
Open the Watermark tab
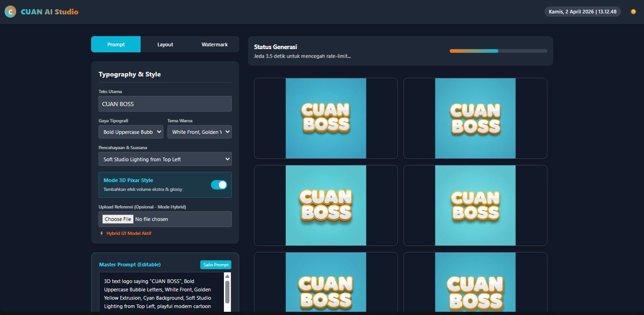pos(215,44)
